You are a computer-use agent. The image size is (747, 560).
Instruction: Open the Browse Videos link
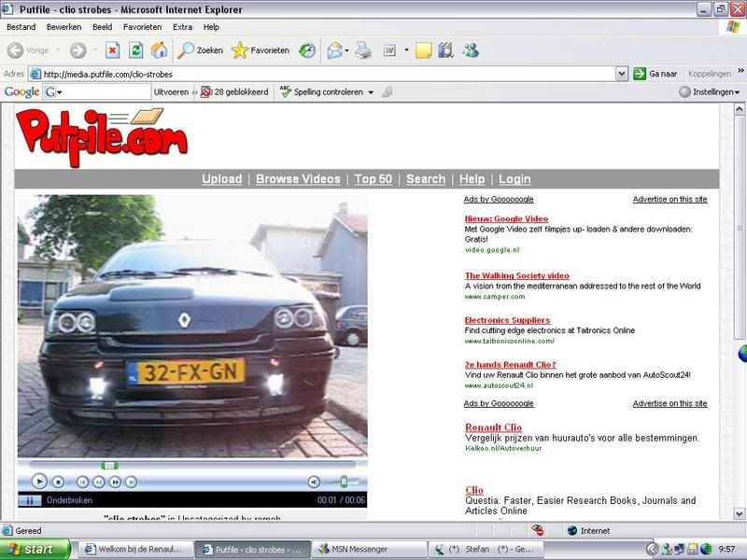tap(298, 179)
